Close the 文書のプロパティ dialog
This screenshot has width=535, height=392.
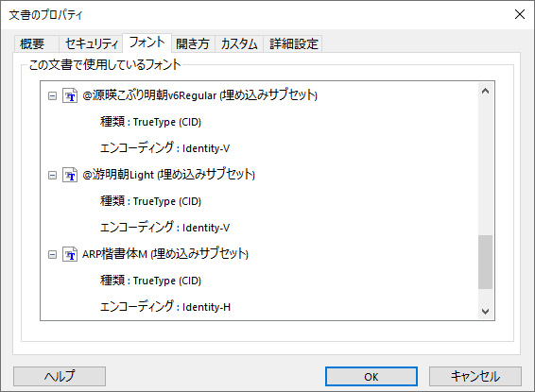click(520, 14)
